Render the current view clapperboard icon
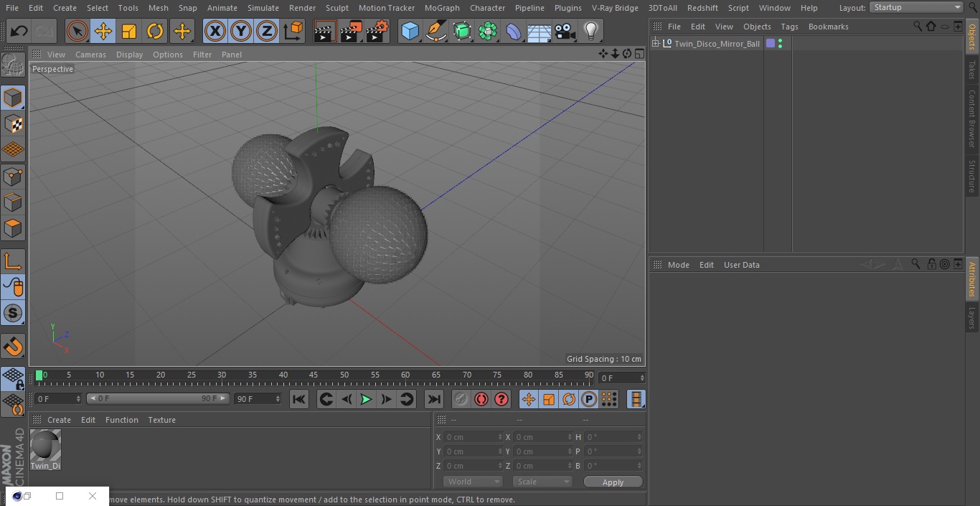980x506 pixels. [325, 31]
